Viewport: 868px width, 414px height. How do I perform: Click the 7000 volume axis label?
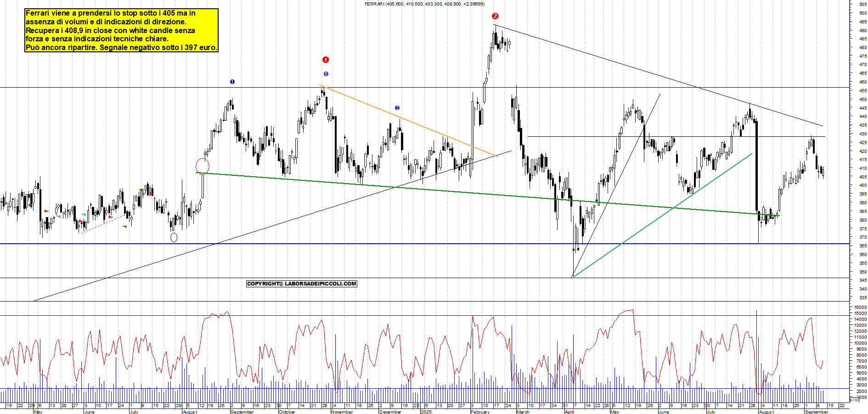coord(861,361)
